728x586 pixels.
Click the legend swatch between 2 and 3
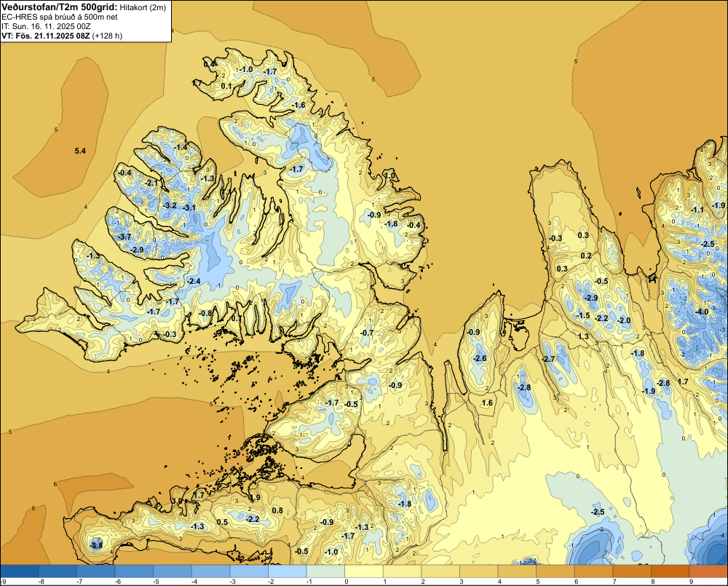[441, 571]
